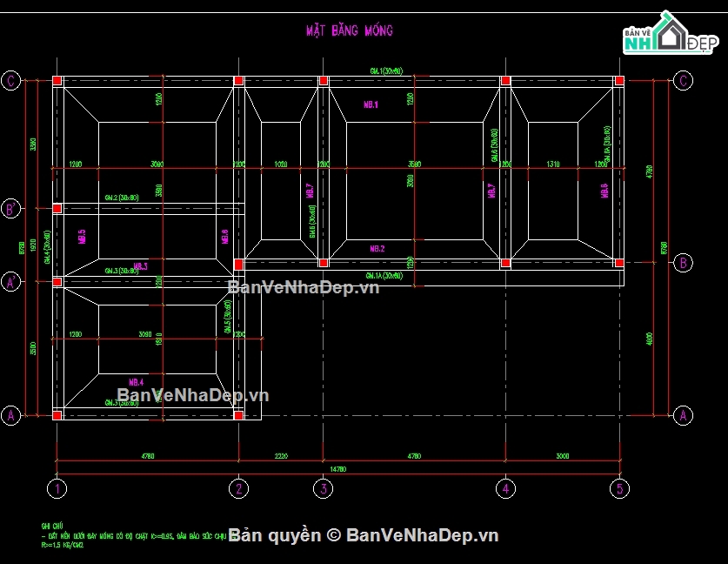Screen dimensions: 728x564
Task: Select axis bubble 4 at bottom
Action: 505,489
